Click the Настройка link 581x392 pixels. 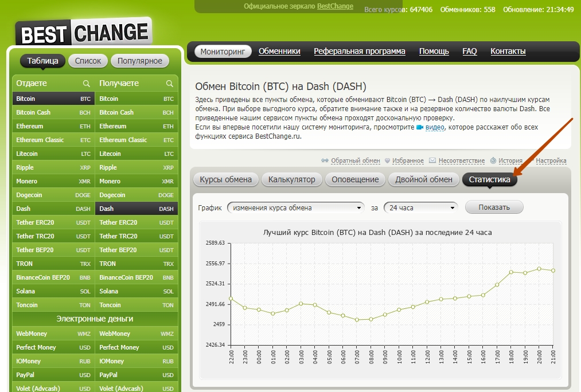pos(551,160)
